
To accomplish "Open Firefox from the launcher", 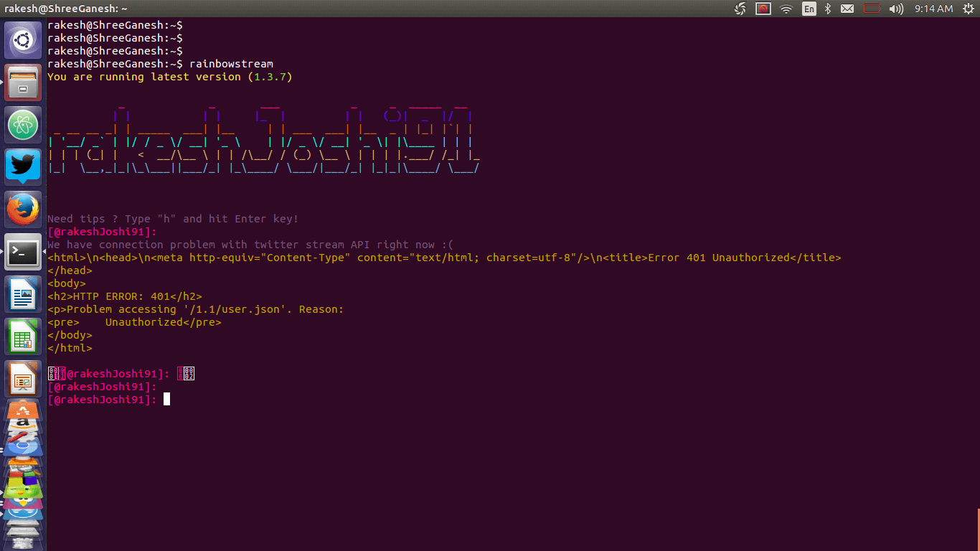I will 23,209.
